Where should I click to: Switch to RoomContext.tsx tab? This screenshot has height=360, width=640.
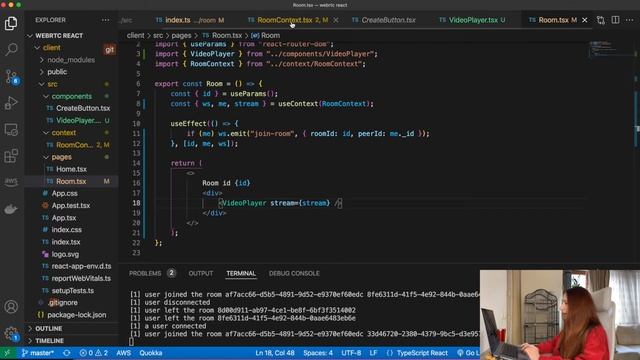point(285,20)
